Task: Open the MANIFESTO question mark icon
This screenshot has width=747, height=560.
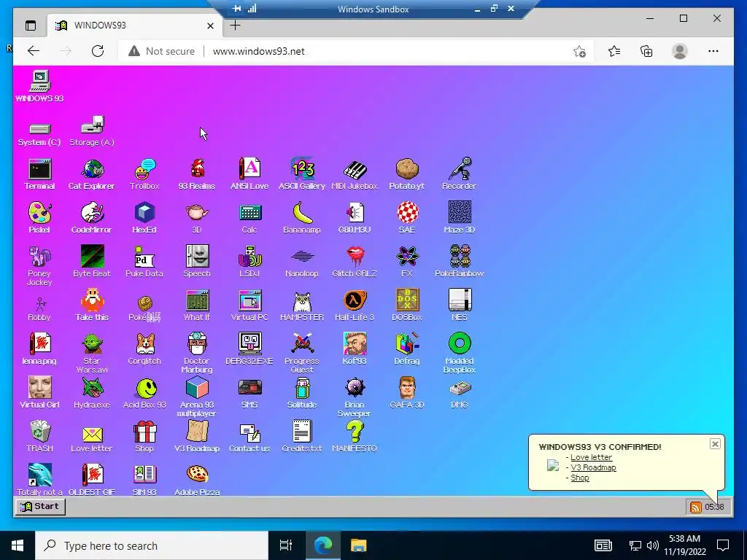Action: (355, 437)
